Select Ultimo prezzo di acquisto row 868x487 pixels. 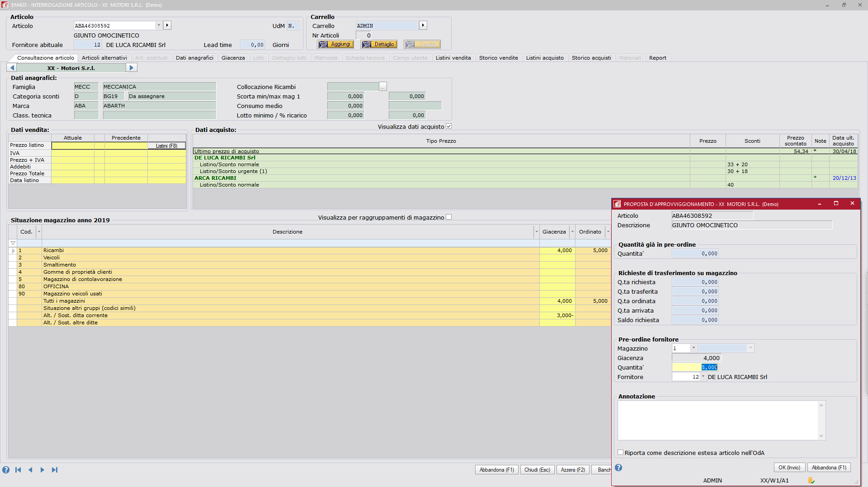click(525, 151)
